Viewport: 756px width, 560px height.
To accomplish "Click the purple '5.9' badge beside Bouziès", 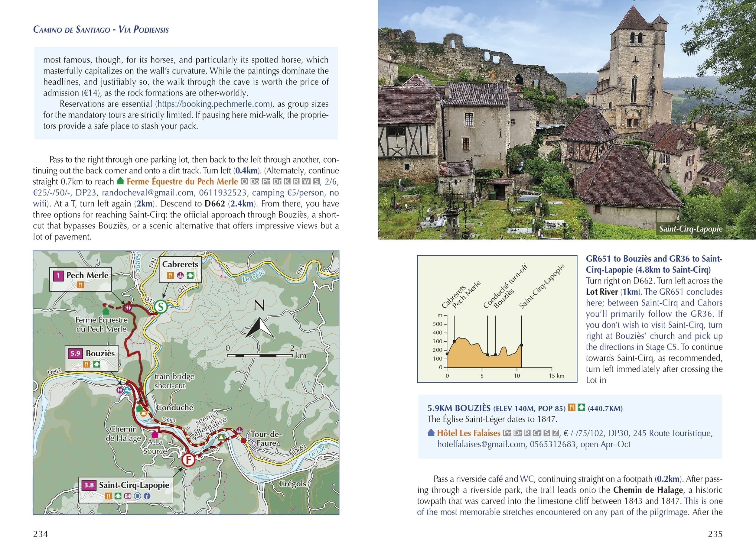I will [75, 354].
